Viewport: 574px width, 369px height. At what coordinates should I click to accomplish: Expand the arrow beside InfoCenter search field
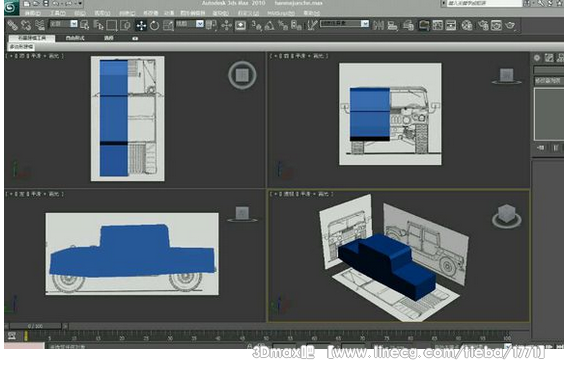pos(443,3)
